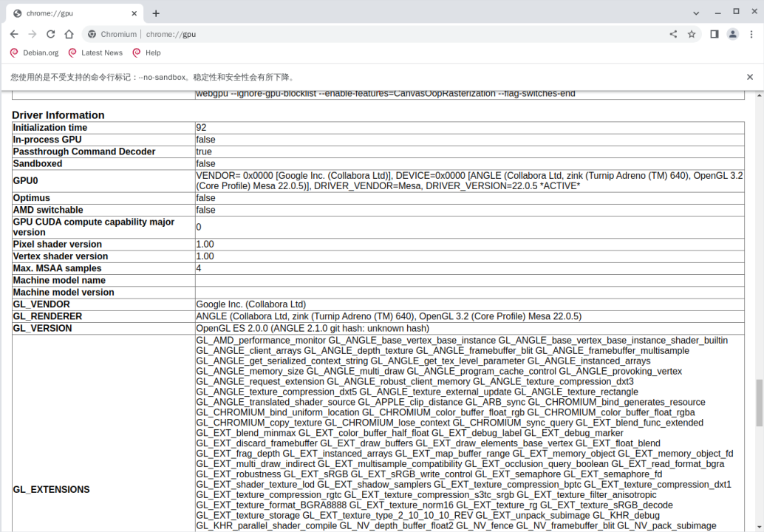764x532 pixels.
Task: Dismiss the no-sandbox warning infobar
Action: point(750,77)
